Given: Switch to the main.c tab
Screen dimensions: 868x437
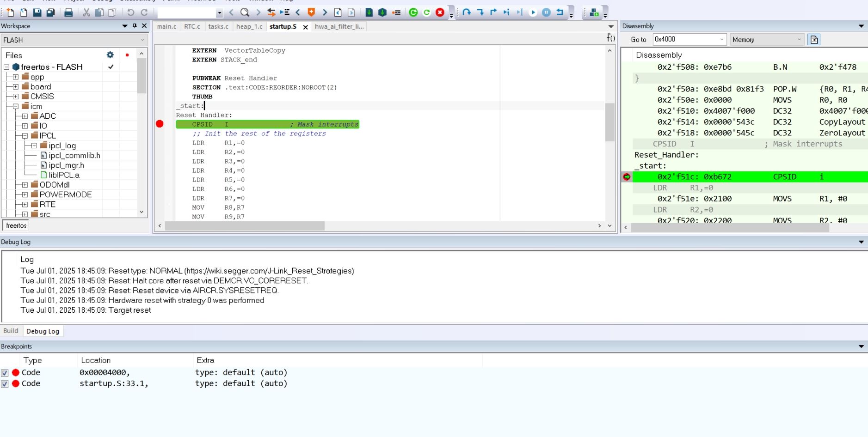Looking at the screenshot, I should (x=166, y=26).
